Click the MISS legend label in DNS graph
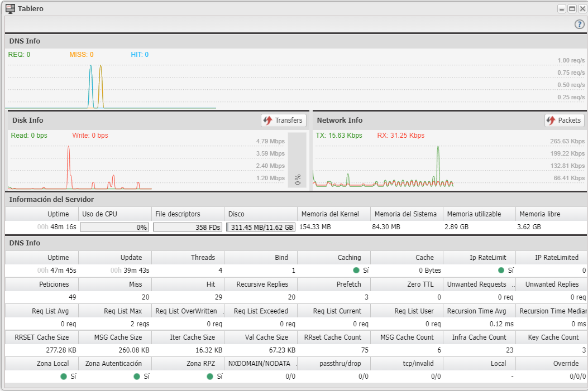 tap(81, 55)
